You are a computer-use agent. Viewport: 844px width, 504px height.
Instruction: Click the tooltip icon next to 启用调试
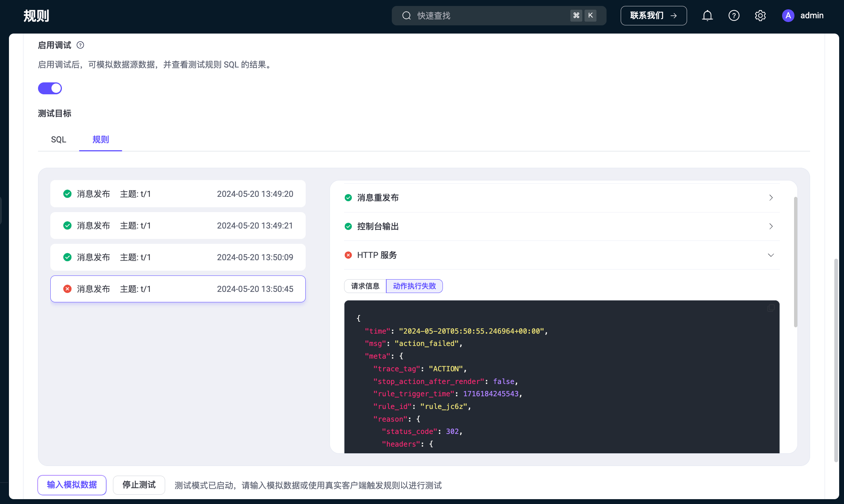pyautogui.click(x=81, y=45)
